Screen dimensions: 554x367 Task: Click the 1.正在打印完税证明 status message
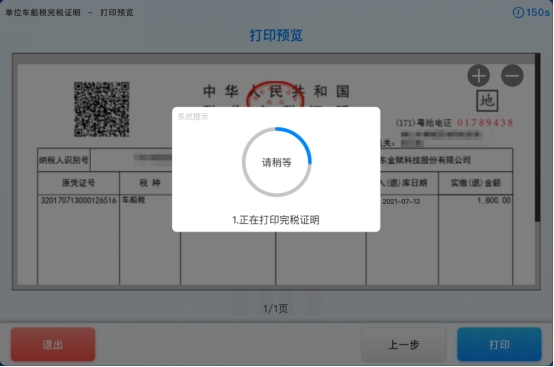tap(276, 220)
